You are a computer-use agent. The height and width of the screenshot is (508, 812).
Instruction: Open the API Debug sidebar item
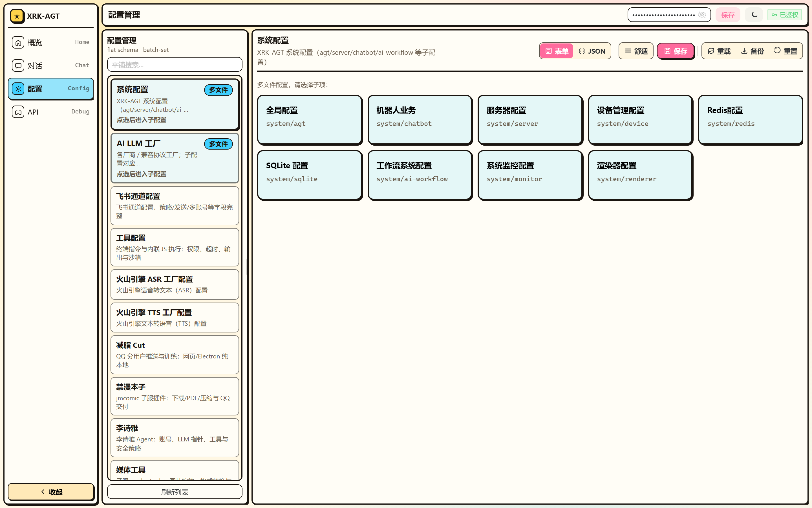(x=51, y=111)
